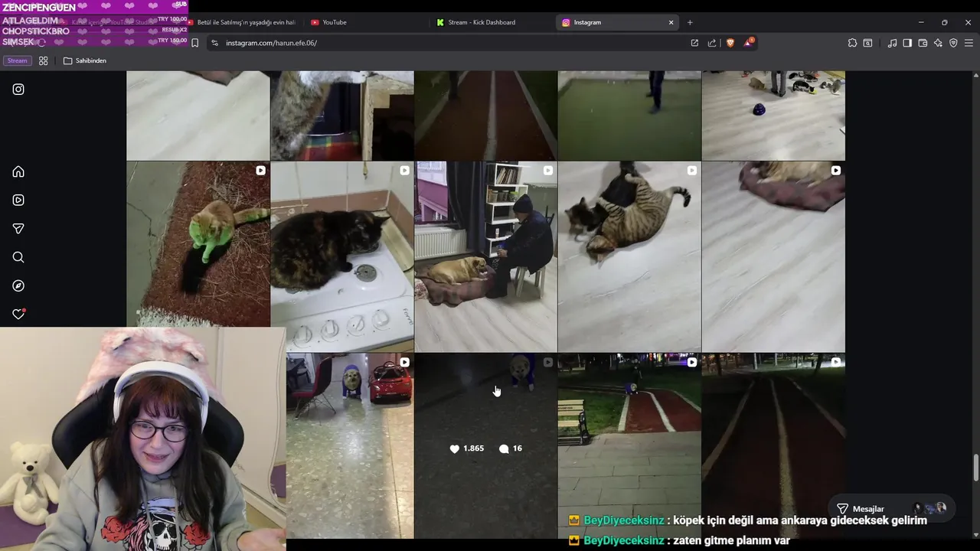Open the Brave Shields lion icon
The width and height of the screenshot is (980, 551).
click(x=730, y=43)
